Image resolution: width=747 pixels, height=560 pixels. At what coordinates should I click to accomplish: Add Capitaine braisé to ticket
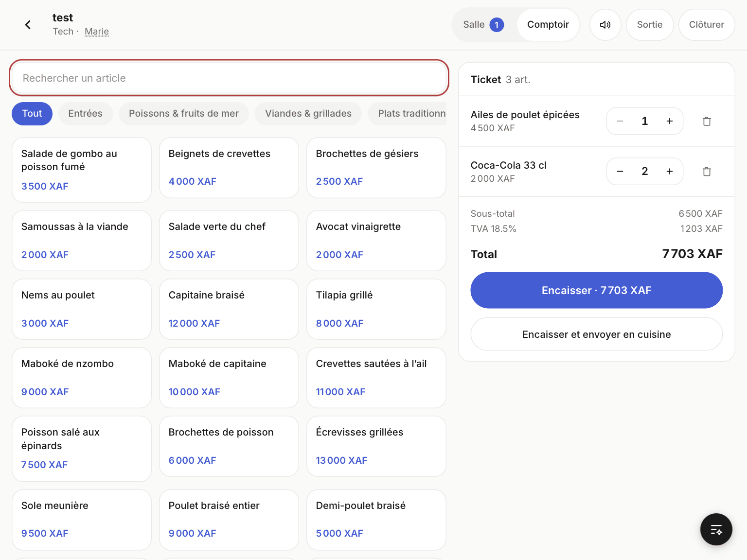click(229, 309)
